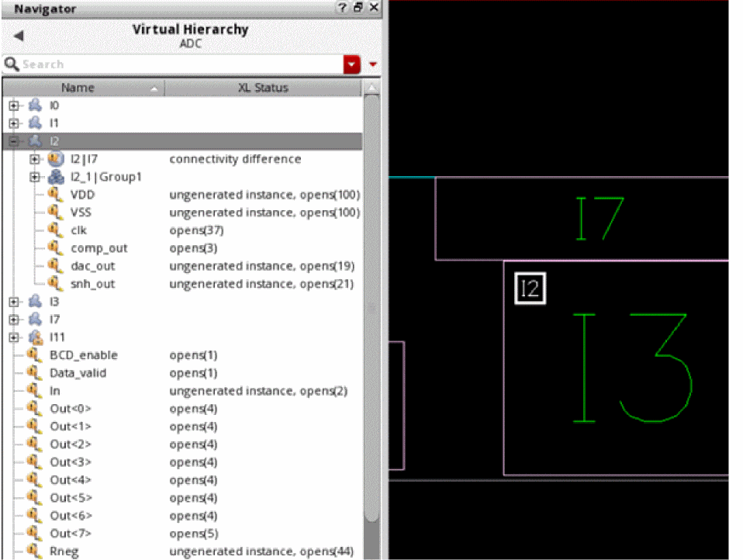Select the I2 label box in layout canvas

(x=530, y=288)
